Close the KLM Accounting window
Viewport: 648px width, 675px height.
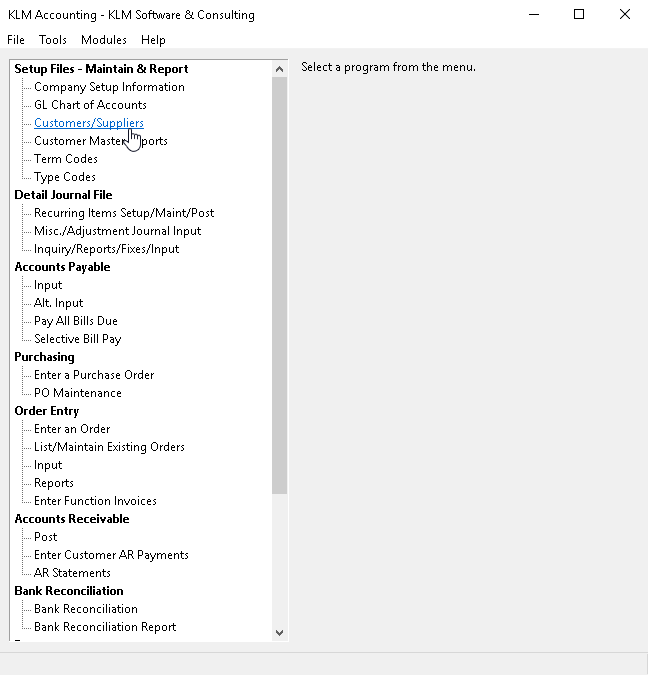(625, 15)
